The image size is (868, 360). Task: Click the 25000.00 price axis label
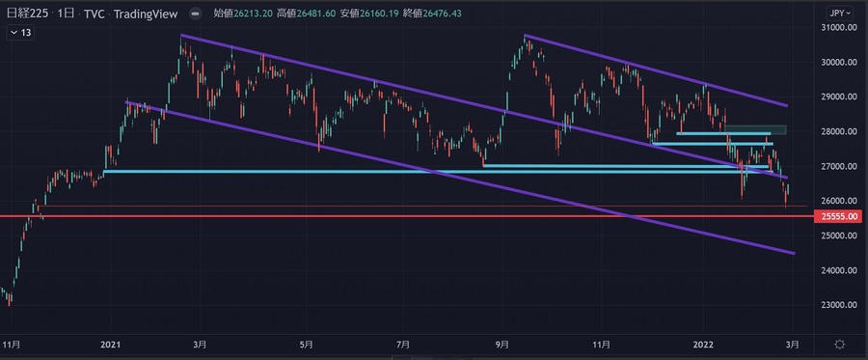[x=840, y=235]
